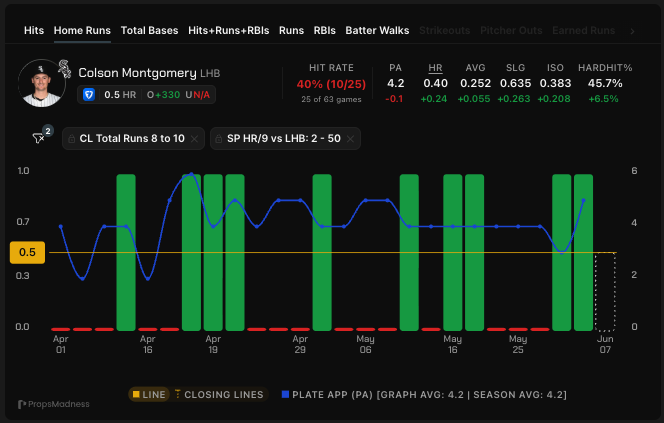Open the Hits tab

(34, 30)
